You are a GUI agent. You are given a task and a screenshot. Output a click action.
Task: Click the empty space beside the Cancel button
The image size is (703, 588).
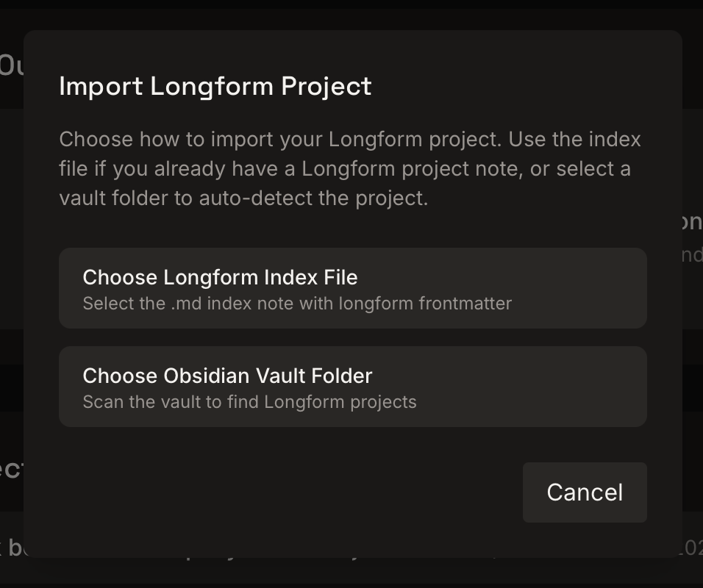tap(294, 492)
